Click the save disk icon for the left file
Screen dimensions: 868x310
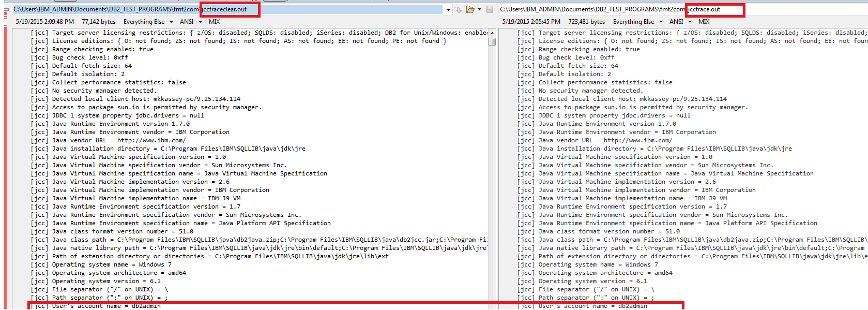[x=489, y=9]
